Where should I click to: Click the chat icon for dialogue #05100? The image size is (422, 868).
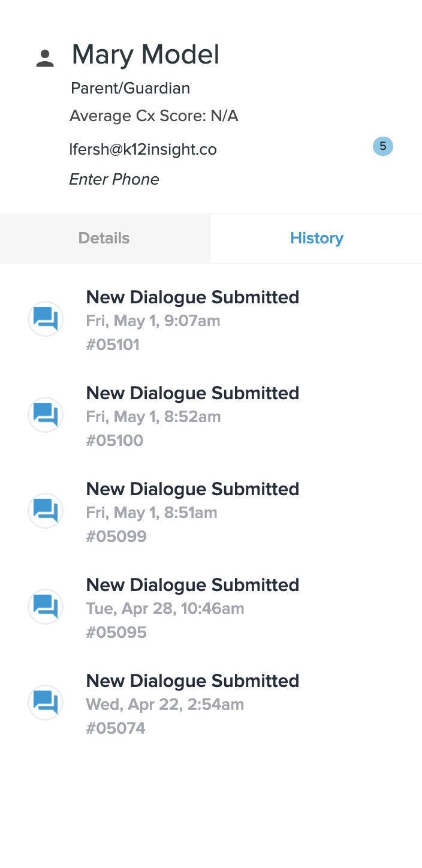coord(46,415)
